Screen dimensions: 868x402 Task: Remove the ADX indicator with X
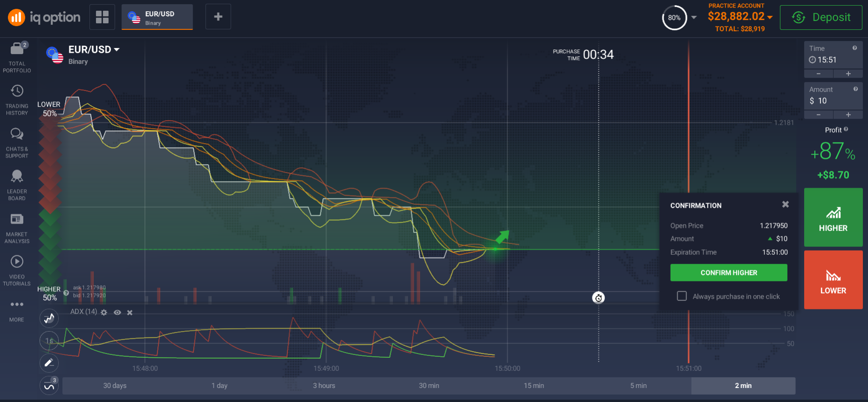(x=130, y=313)
